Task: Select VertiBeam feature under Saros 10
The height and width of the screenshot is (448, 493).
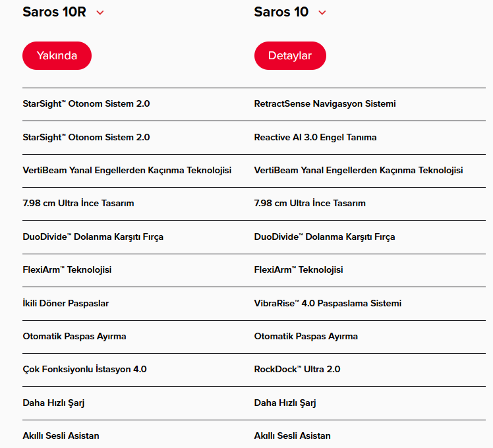Action: [x=359, y=171]
